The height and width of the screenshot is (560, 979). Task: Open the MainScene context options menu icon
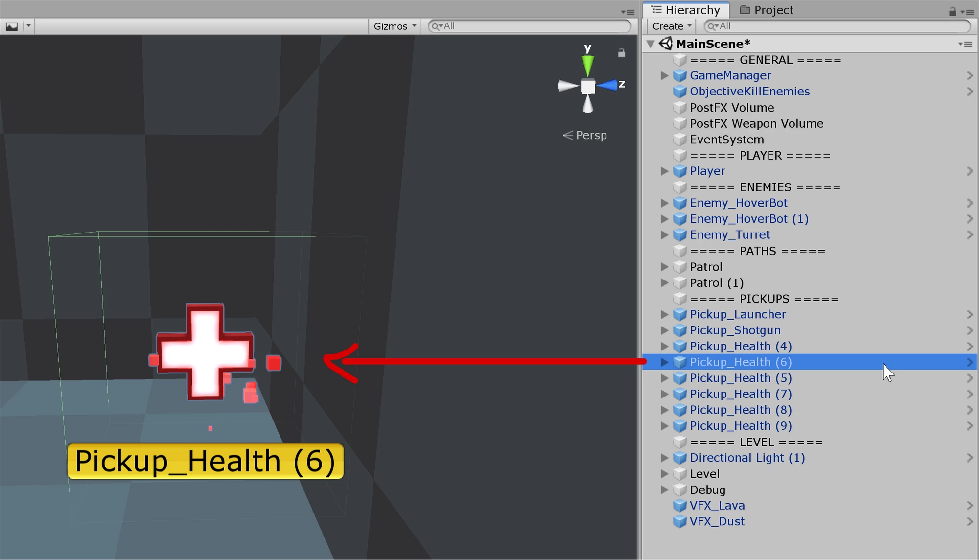(965, 44)
